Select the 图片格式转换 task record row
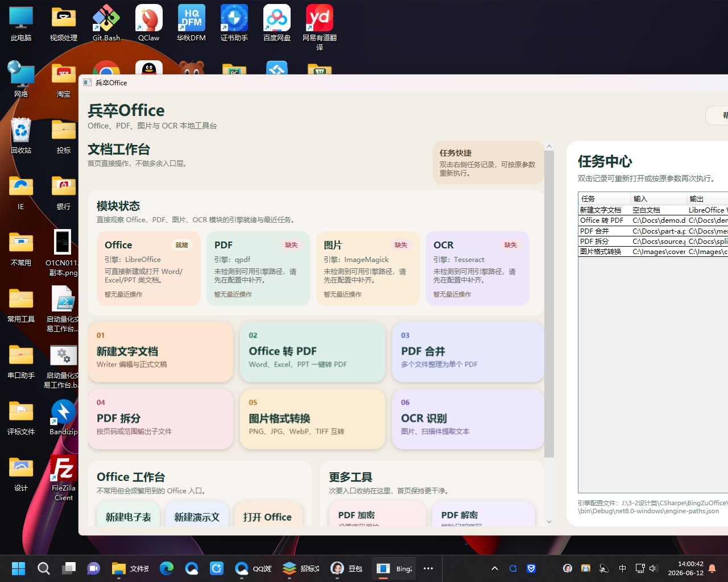 [x=653, y=252]
